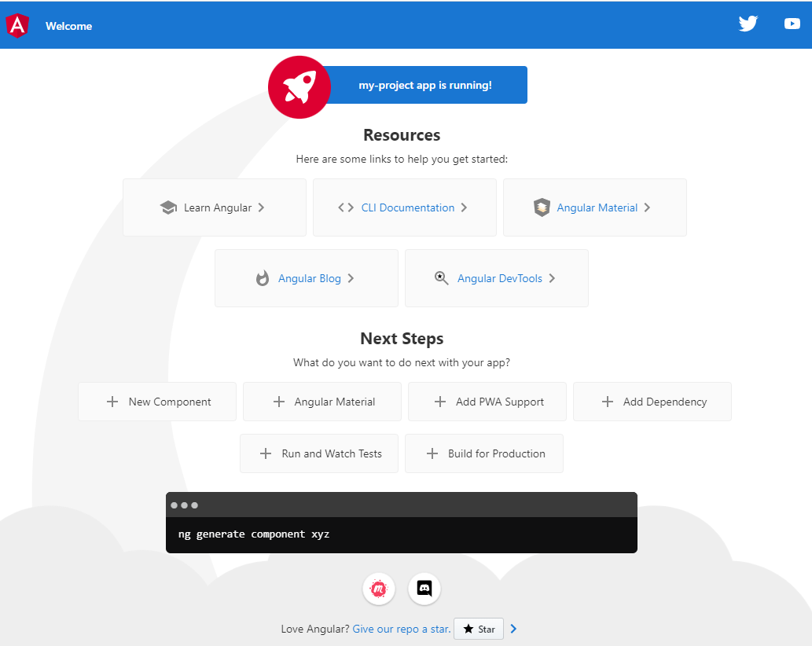Screen dimensions: 812x646
Task: Click the graduation cap icon on Learn Angular
Action: (168, 207)
